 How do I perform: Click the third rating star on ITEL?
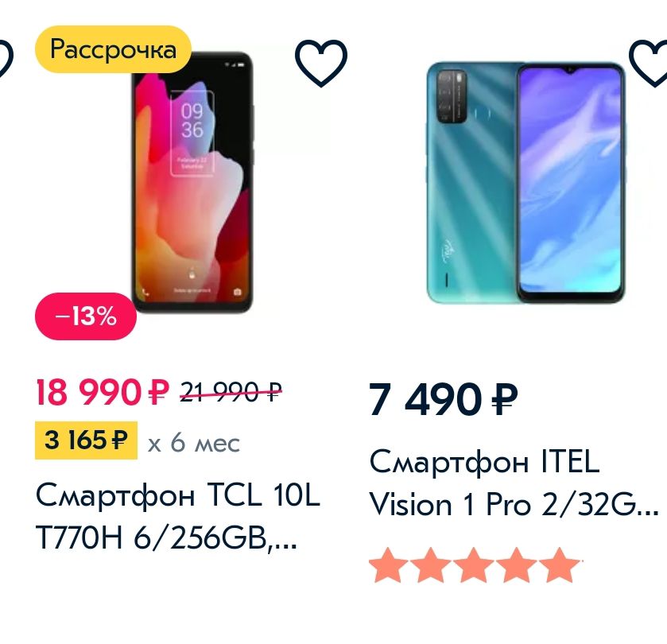coord(474,564)
